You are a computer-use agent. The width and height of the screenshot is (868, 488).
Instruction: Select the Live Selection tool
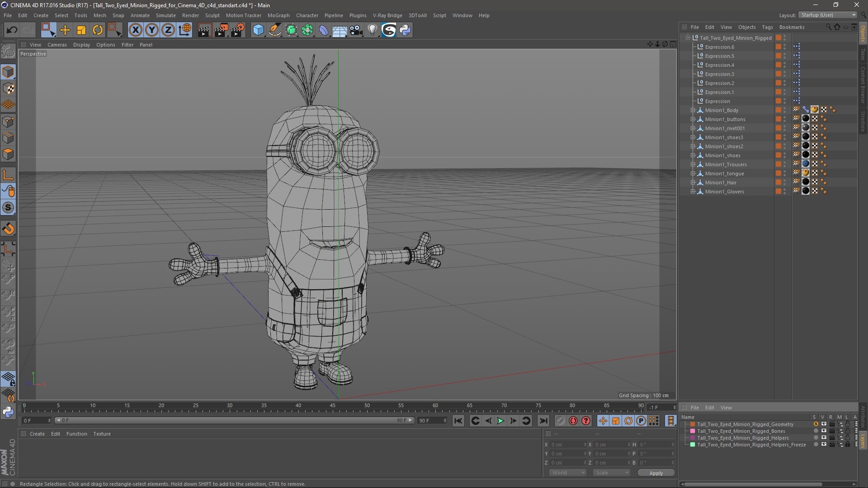[x=48, y=30]
